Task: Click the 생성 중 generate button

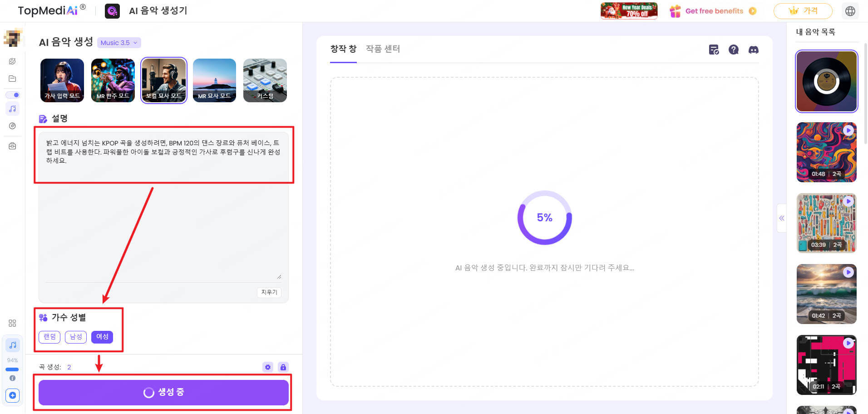Action: (x=163, y=392)
